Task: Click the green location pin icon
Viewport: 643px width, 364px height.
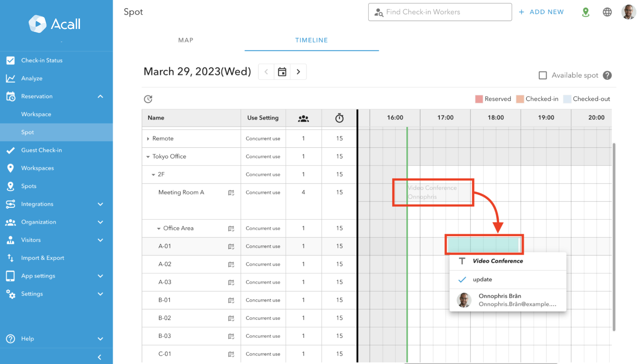Action: 586,12
